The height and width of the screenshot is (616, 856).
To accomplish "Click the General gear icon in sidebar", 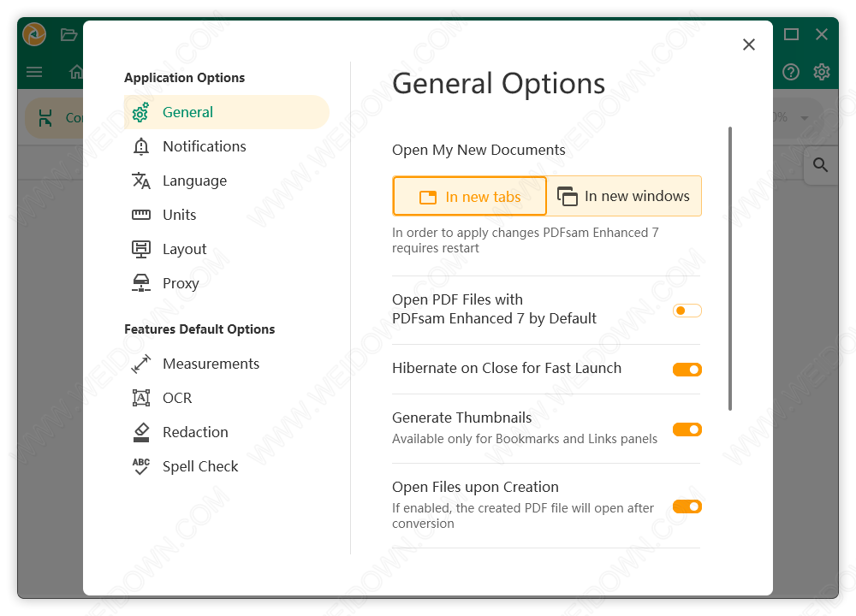I will point(140,112).
